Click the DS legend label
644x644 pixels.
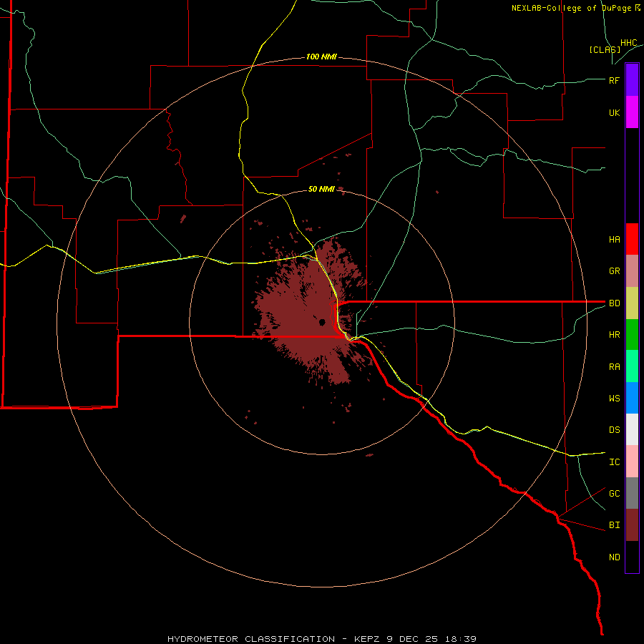pyautogui.click(x=614, y=430)
